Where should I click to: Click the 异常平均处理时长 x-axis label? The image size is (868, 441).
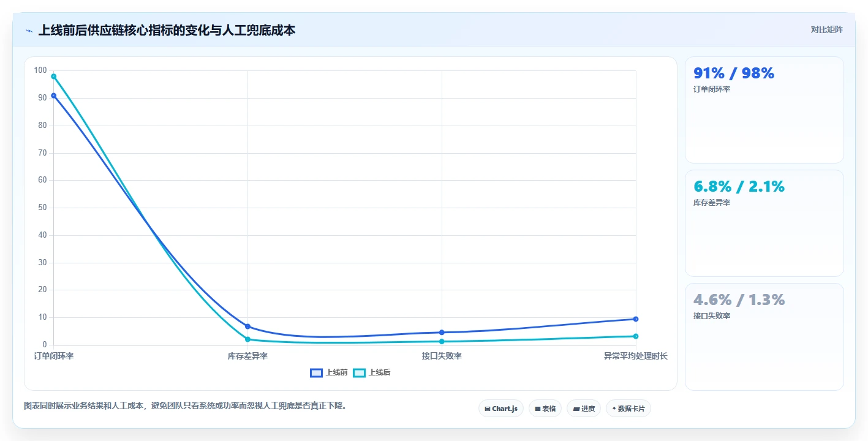click(636, 356)
